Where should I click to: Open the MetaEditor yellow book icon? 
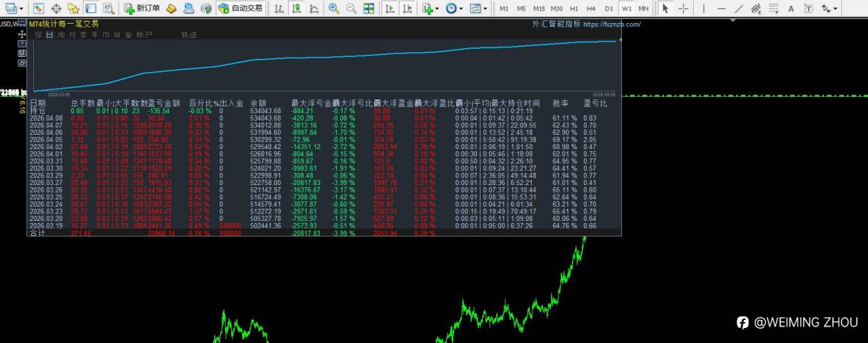tap(172, 8)
